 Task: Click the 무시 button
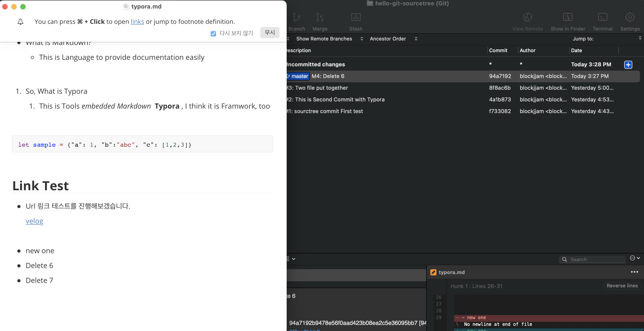click(270, 33)
